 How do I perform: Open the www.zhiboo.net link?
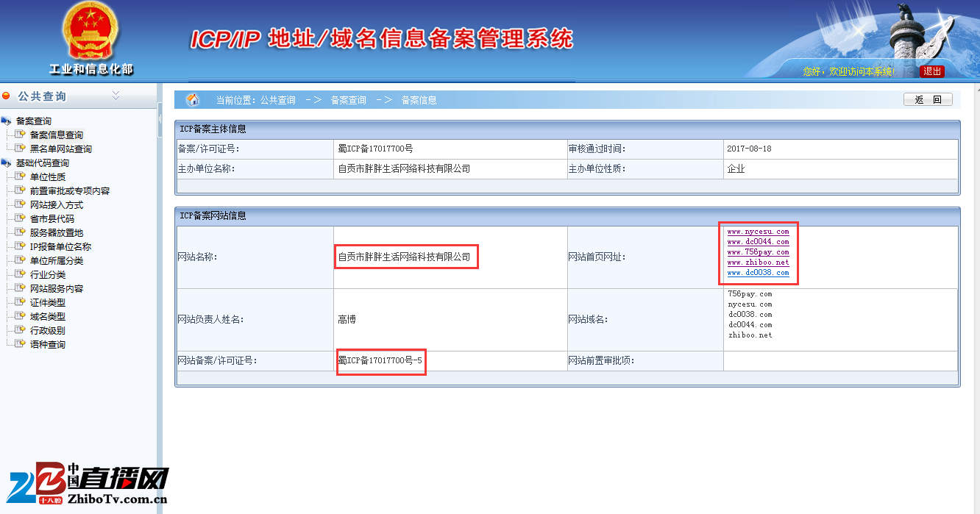[x=758, y=263]
